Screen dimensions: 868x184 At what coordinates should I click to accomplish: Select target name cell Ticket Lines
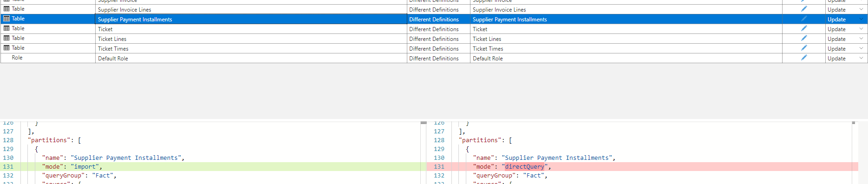[x=626, y=39]
